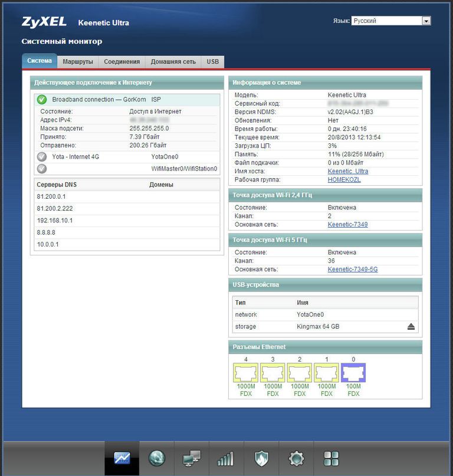453x476 pixels.
Task: Open the Keenetic-7349-5G network link
Action: coord(353,270)
